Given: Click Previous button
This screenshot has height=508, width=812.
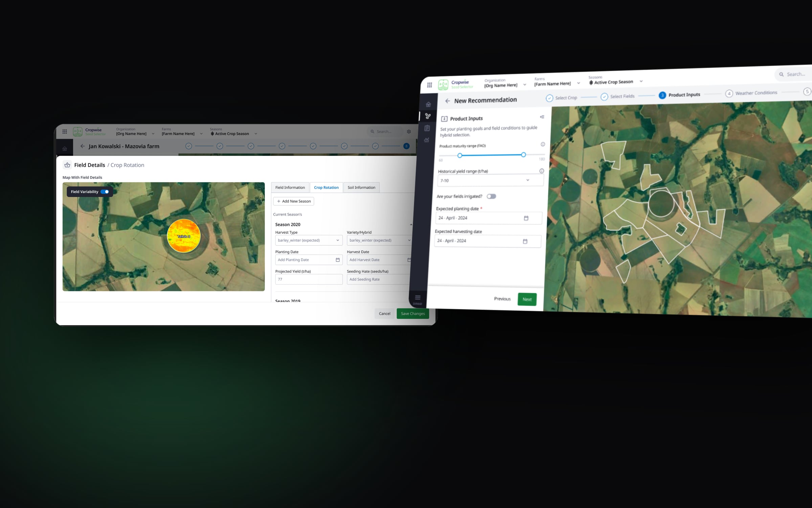Looking at the screenshot, I should (x=502, y=299).
